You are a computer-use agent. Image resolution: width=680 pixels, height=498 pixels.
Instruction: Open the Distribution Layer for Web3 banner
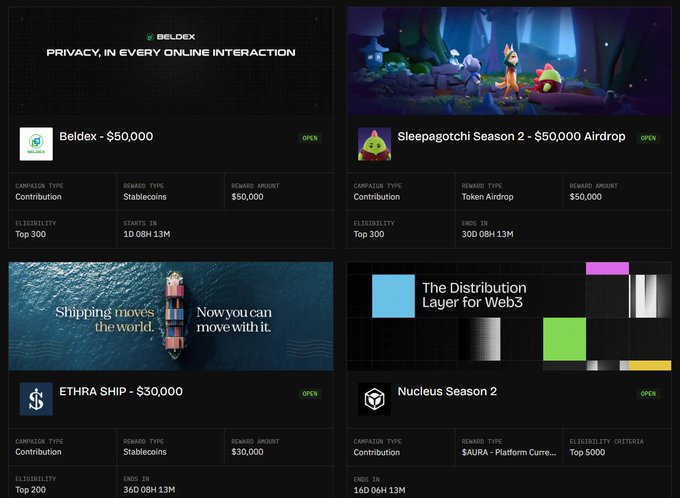click(x=509, y=316)
